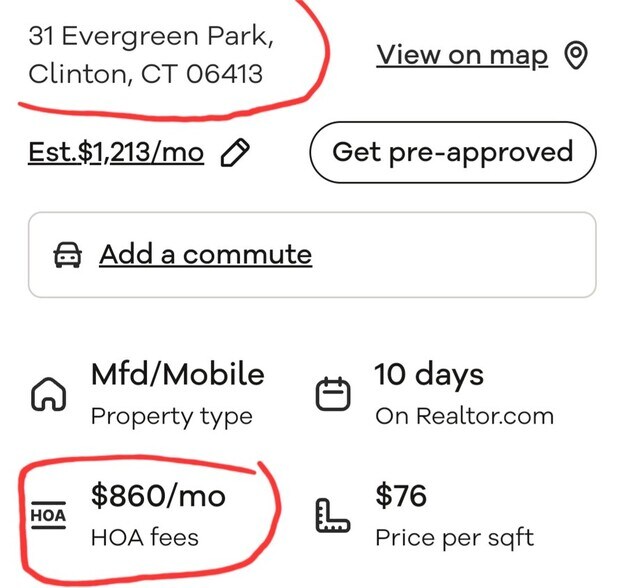Click the car commute icon
Image resolution: width=621 pixels, height=588 pixels.
[68, 255]
